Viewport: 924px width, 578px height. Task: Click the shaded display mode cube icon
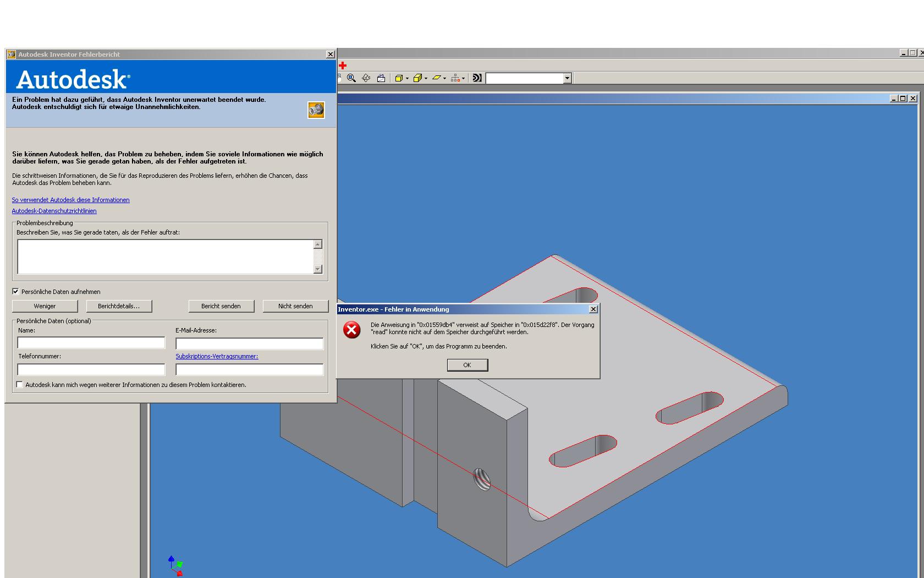(399, 78)
